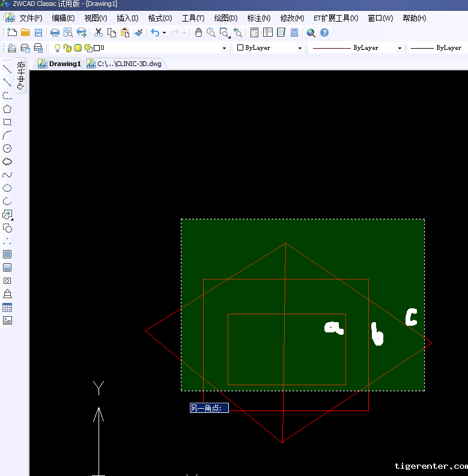This screenshot has height=476, width=468.
Task: Click the Print icon in toolbar
Action: click(55, 32)
